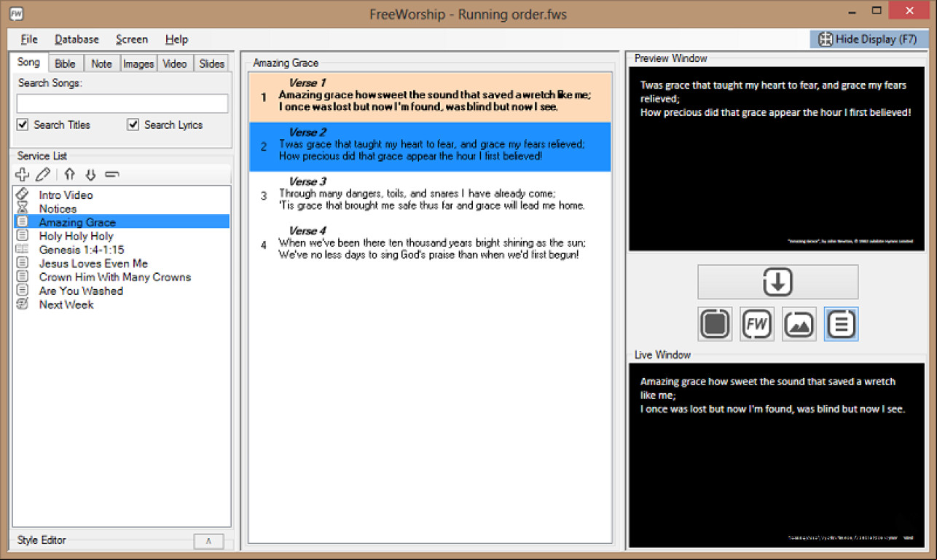Click the edit pencil icon in Service List

(x=43, y=174)
